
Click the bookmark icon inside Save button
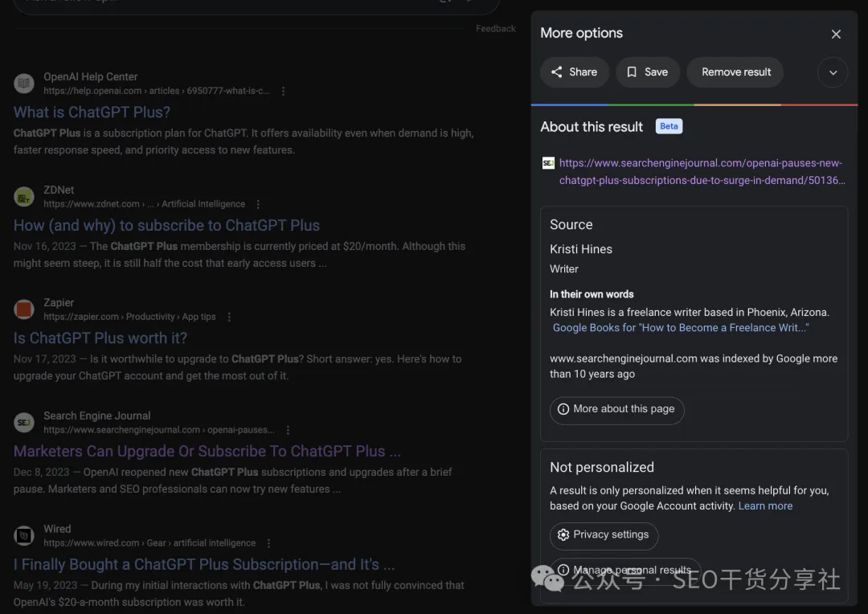(632, 72)
